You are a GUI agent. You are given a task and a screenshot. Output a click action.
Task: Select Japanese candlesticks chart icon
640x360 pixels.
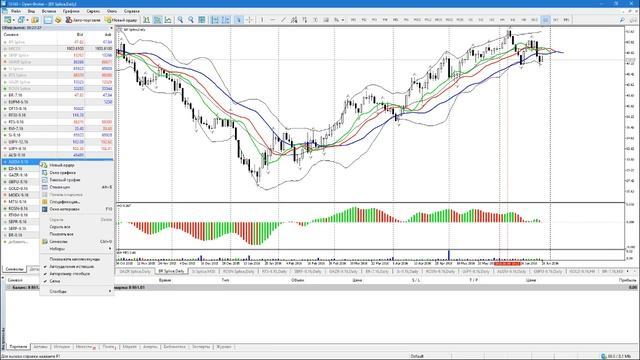[157, 20]
